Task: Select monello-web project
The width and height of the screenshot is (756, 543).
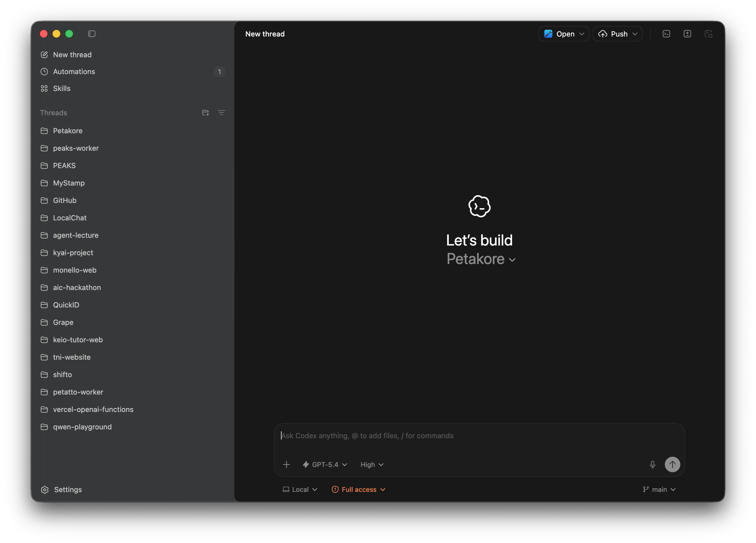Action: (x=133, y=270)
